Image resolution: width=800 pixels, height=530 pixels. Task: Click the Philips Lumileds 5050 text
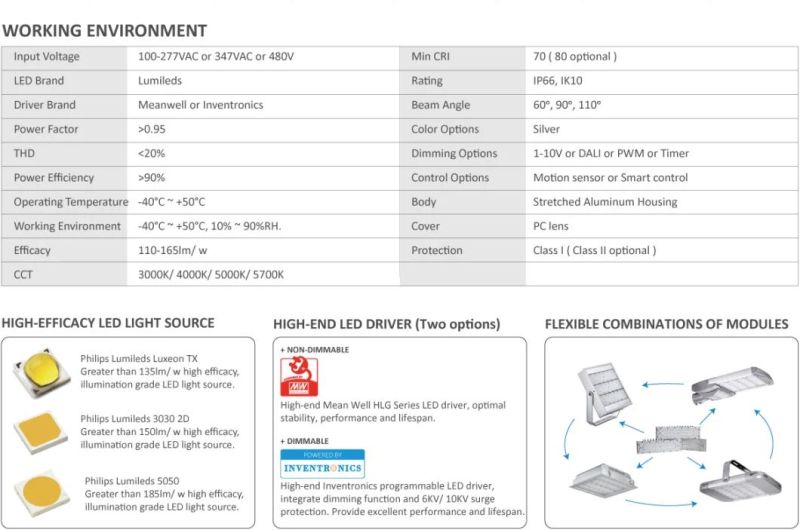click(x=132, y=481)
